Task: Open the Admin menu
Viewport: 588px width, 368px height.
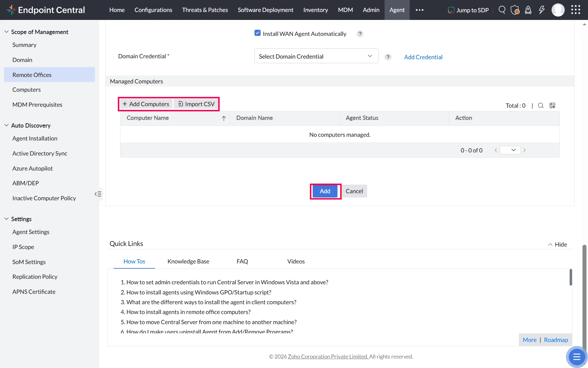Action: [371, 10]
